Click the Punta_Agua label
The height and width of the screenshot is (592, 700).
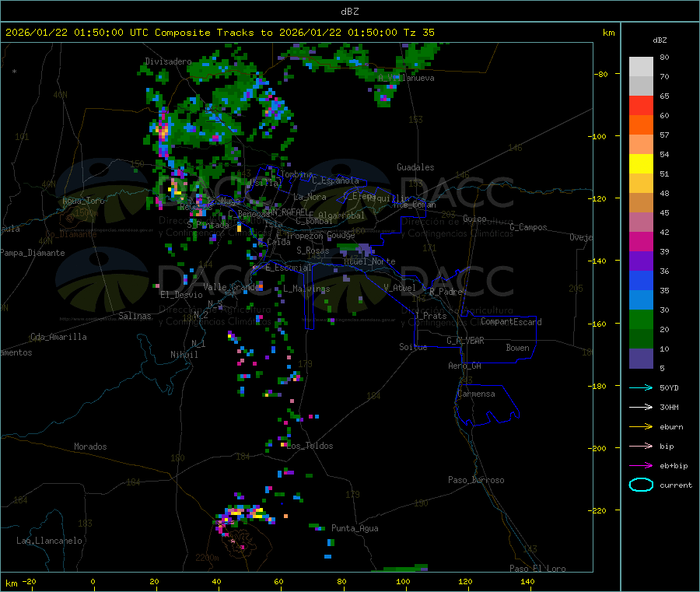[x=355, y=529]
